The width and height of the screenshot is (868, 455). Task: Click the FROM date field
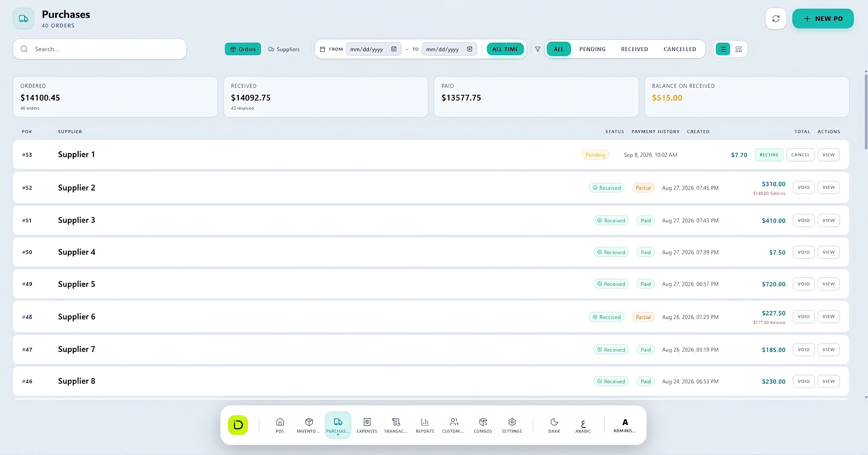pos(373,49)
